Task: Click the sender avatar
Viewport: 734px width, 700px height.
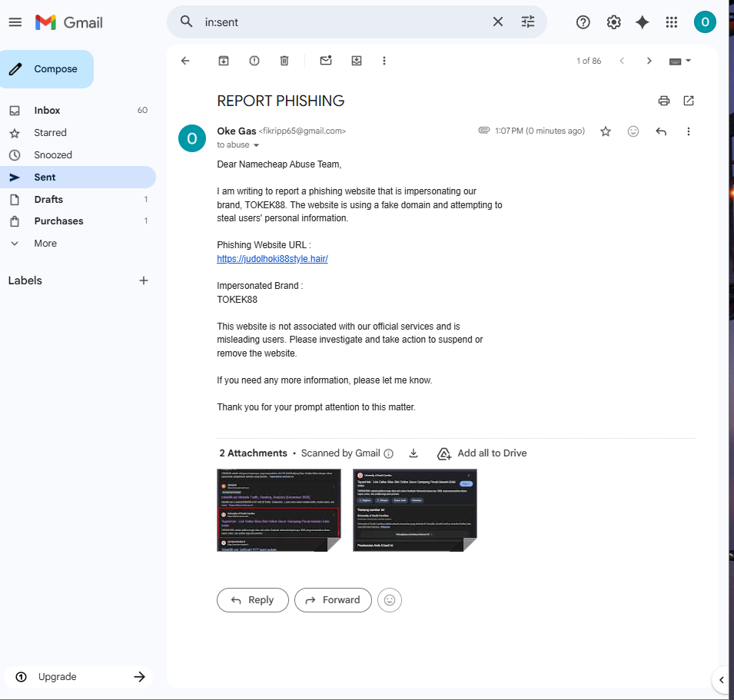Action: point(192,138)
